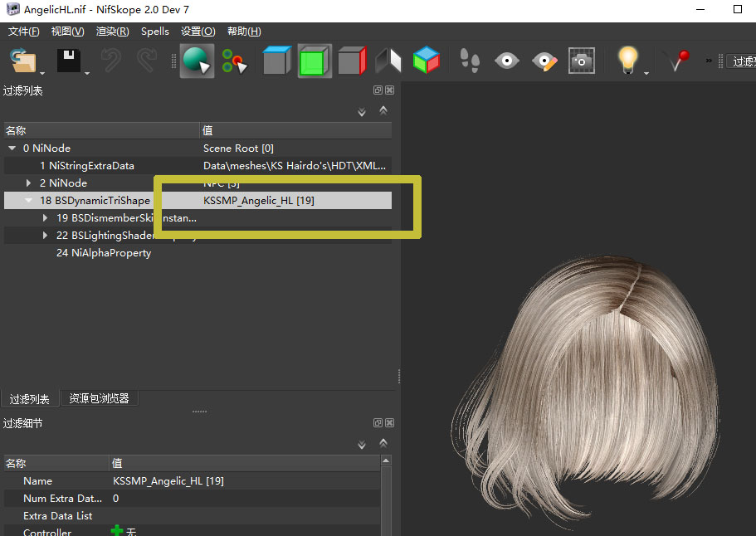Open the 帮助(H) menu
The height and width of the screenshot is (536, 756).
(x=244, y=32)
